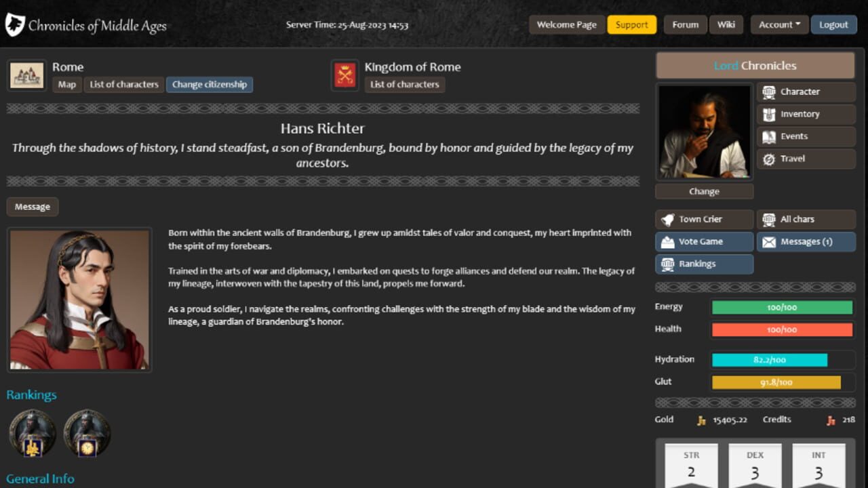Open the second ranking medal badge
Viewport: 868px width, 488px height.
(87, 433)
